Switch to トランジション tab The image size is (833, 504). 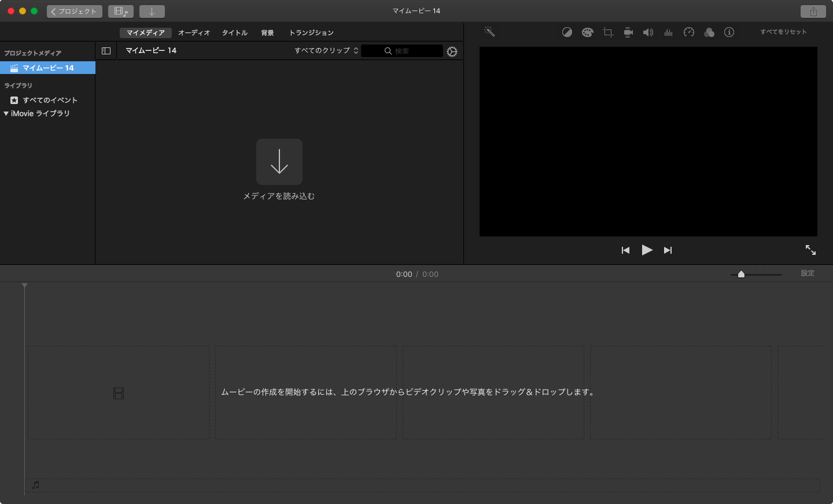point(311,33)
